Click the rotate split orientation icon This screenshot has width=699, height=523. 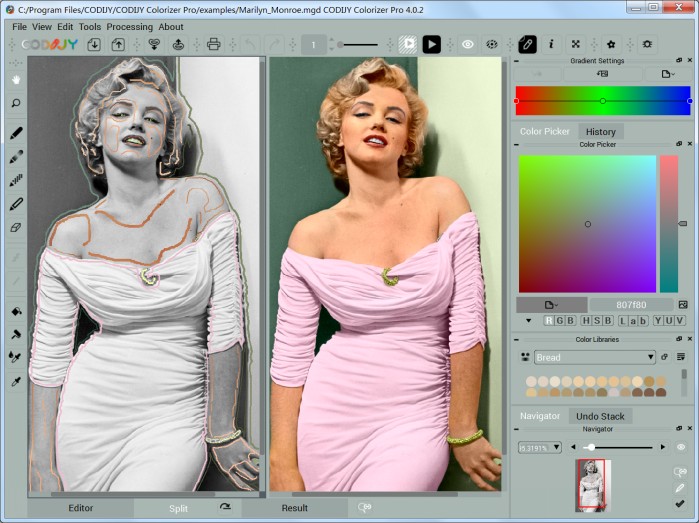point(226,507)
